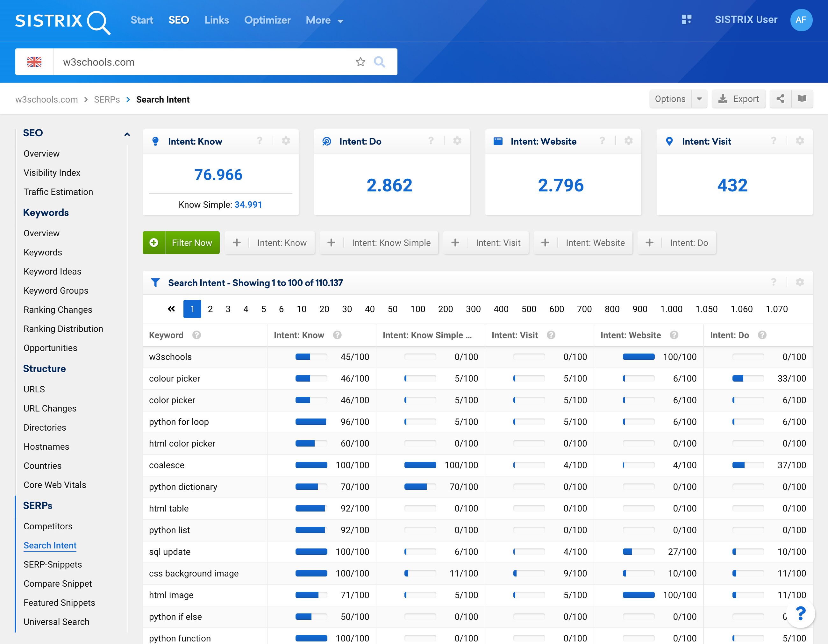Open settings gear of Search Intent table
Viewport: 828px width, 644px height.
[800, 282]
